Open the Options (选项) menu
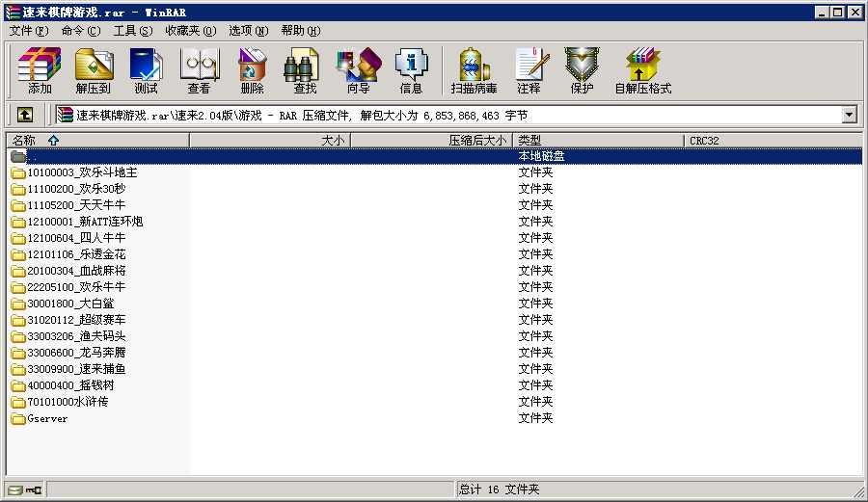The height and width of the screenshot is (502, 868). pos(249,31)
